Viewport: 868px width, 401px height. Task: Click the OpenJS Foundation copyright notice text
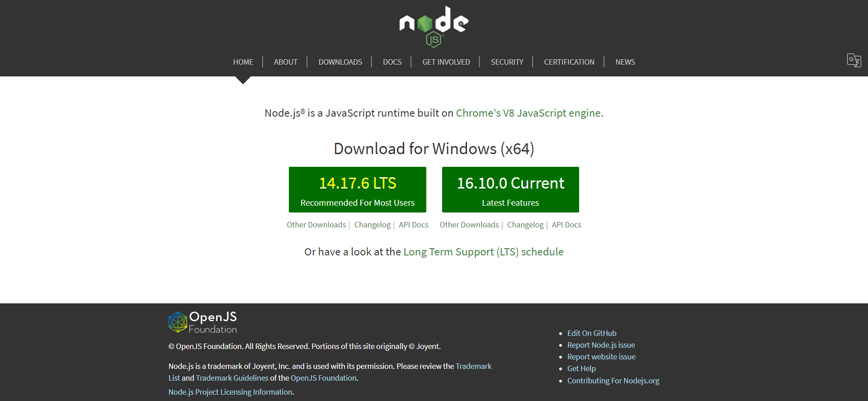click(305, 346)
